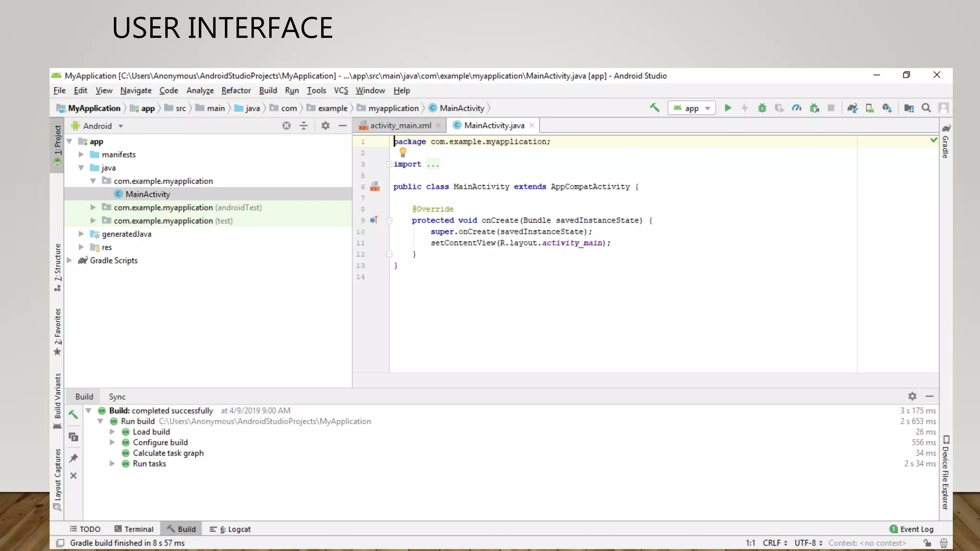
Task: Expand the manifests folder
Action: tap(81, 154)
